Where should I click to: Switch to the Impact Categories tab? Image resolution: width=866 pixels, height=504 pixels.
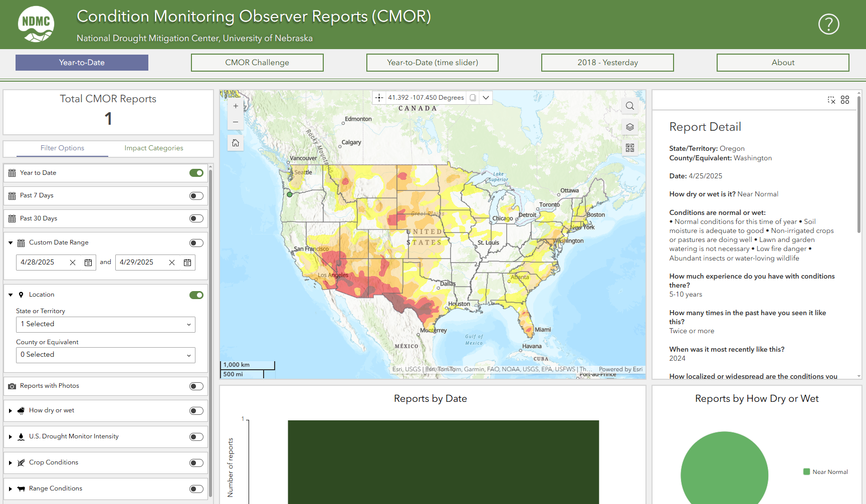[x=154, y=148]
